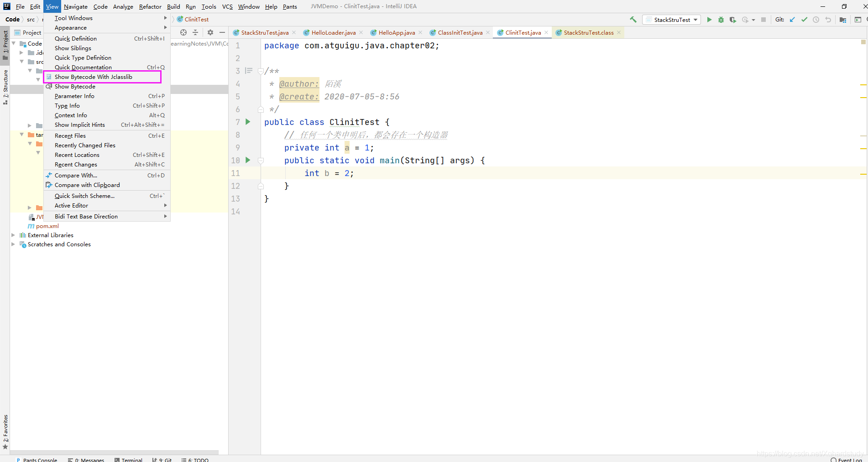
Task: Click the Git Rollback undo arrow
Action: (828, 20)
